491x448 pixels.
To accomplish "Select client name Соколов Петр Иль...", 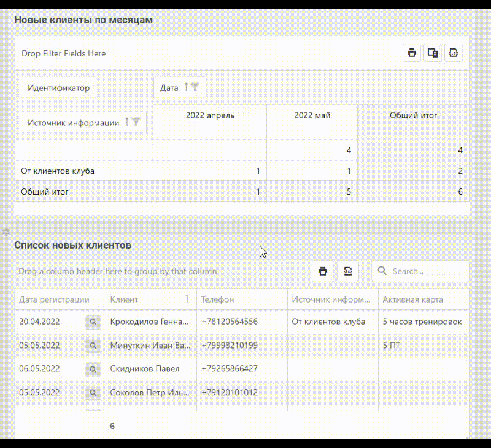I will [150, 392].
